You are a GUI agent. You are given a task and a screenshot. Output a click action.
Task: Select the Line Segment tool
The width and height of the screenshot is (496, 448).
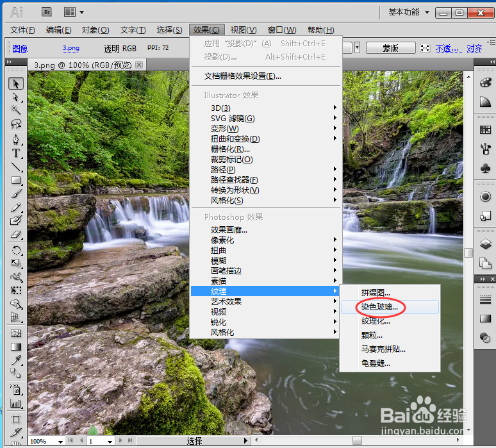(x=16, y=167)
